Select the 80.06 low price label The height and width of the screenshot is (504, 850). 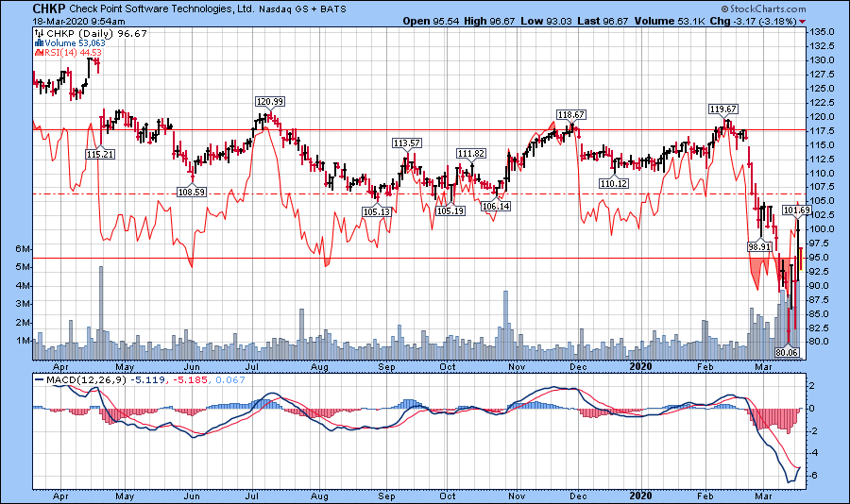[x=788, y=352]
